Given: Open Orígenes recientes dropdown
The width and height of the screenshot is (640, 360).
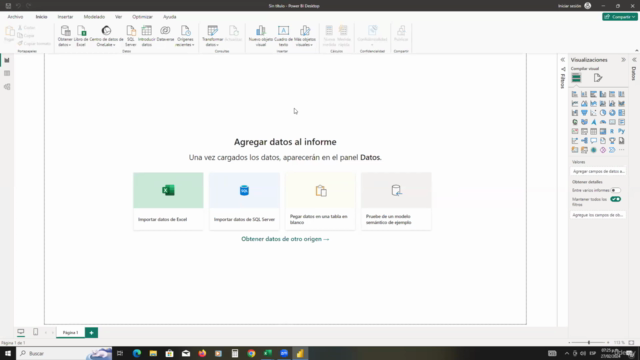Looking at the screenshot, I should tap(185, 36).
